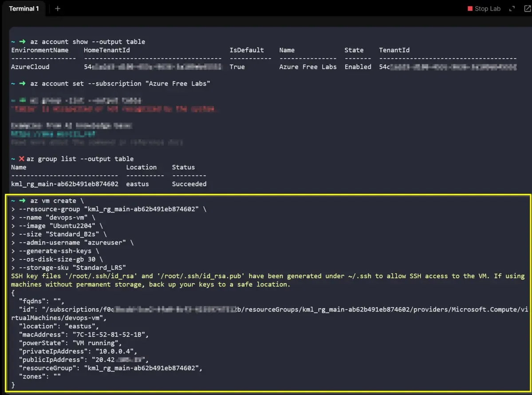Click the green arrow prompt before 'az vm create'

pyautogui.click(x=22, y=201)
